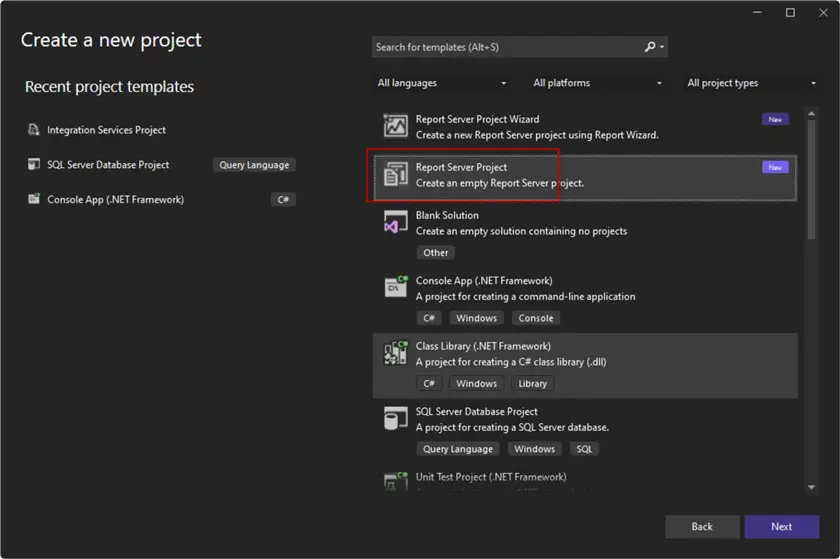Screen dimensions: 840x559
Task: Click the Windows tag under Console App
Action: (x=477, y=318)
